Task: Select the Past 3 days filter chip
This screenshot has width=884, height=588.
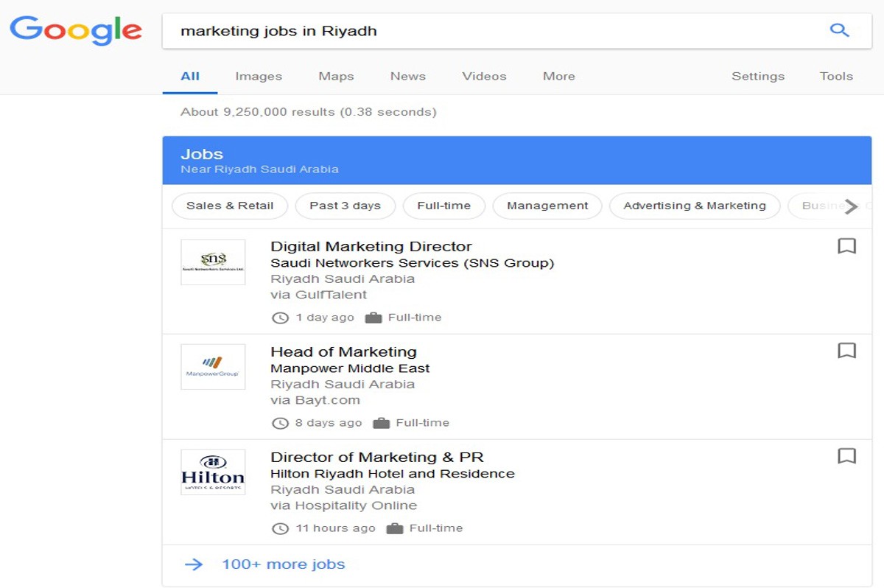Action: 345,206
